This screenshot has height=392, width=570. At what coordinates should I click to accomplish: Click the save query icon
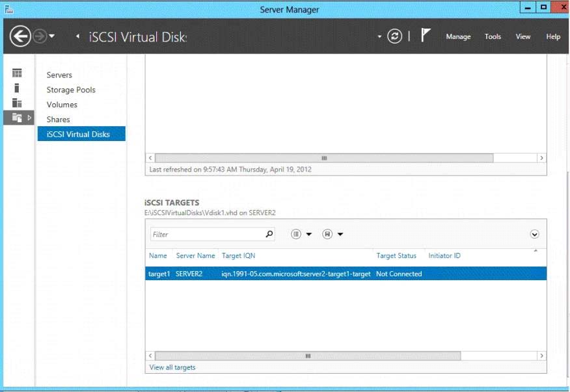coord(327,234)
